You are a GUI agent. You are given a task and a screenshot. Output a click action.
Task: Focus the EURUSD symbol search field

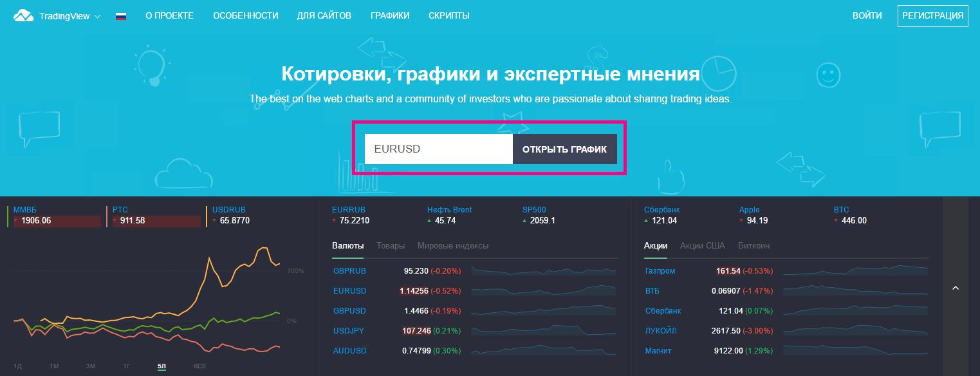coord(439,149)
